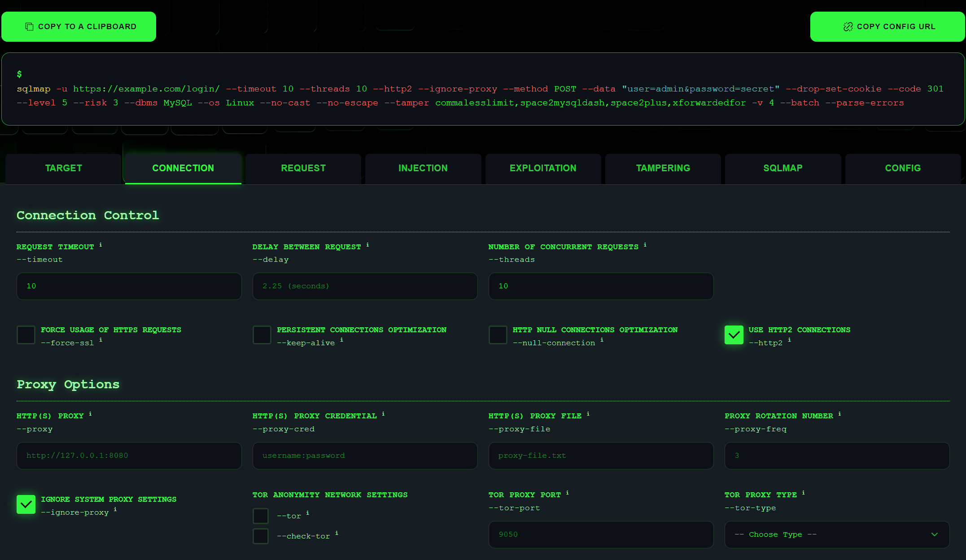This screenshot has height=560, width=966.
Task: Click the Copy Config URL button
Action: coord(888,26)
